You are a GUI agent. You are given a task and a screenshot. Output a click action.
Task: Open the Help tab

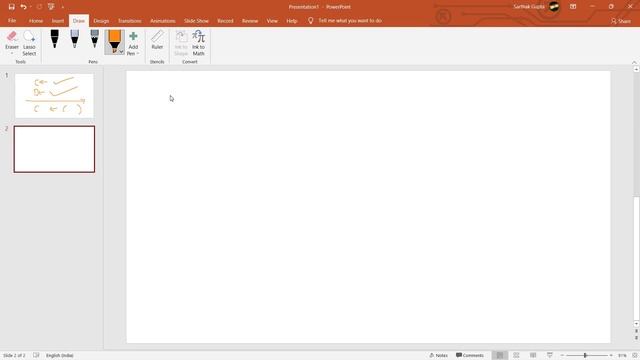(292, 21)
